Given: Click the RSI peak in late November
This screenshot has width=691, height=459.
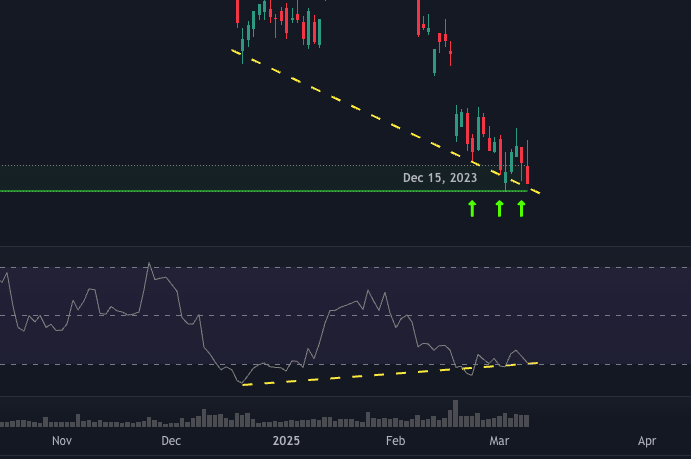Looking at the screenshot, I should point(149,264).
